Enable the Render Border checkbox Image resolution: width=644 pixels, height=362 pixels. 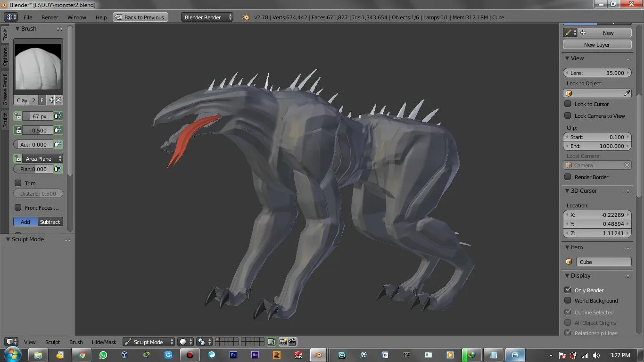[568, 177]
